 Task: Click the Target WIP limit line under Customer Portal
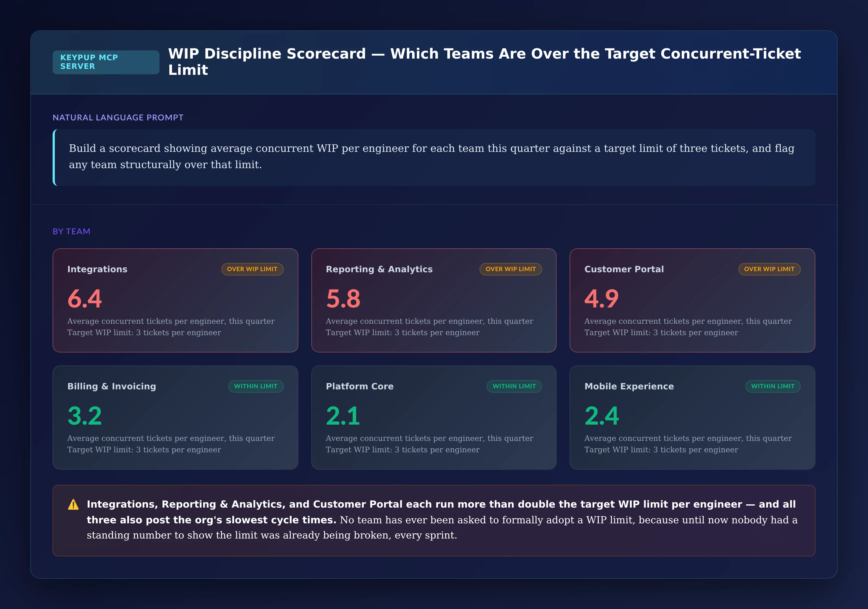[661, 332]
